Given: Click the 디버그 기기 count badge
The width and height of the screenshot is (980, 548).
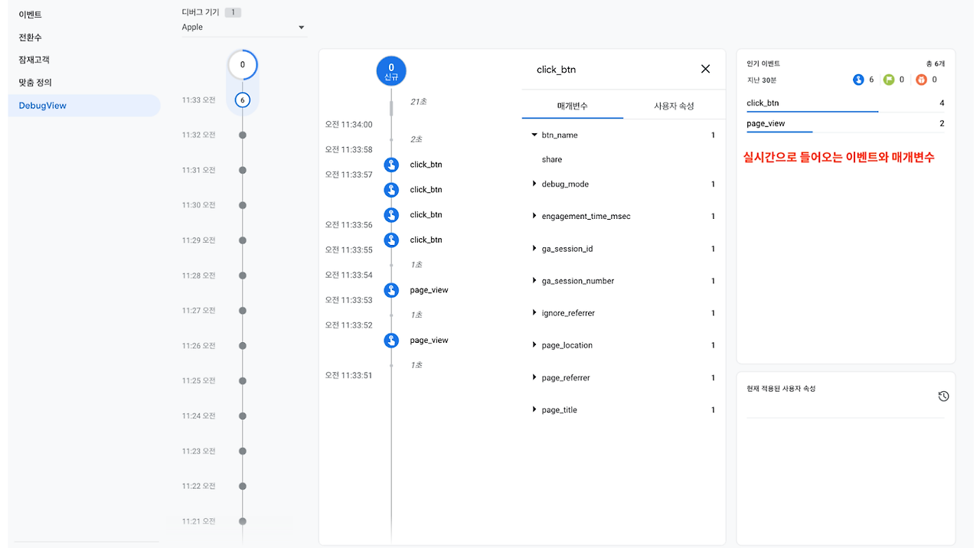Looking at the screenshot, I should [x=233, y=12].
